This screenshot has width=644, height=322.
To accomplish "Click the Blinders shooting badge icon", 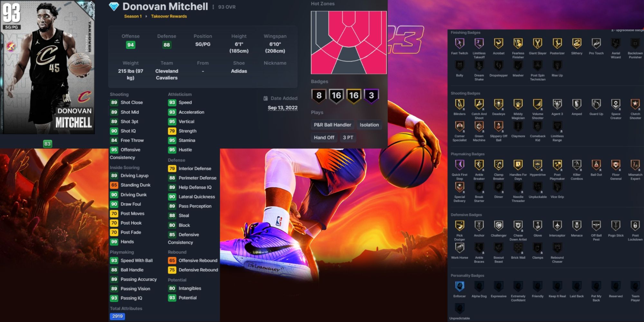I will pos(459,104).
